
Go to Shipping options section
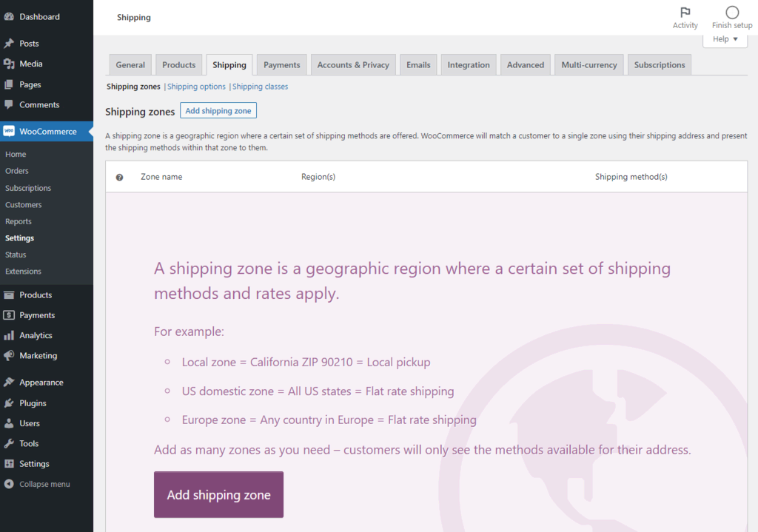tap(197, 87)
